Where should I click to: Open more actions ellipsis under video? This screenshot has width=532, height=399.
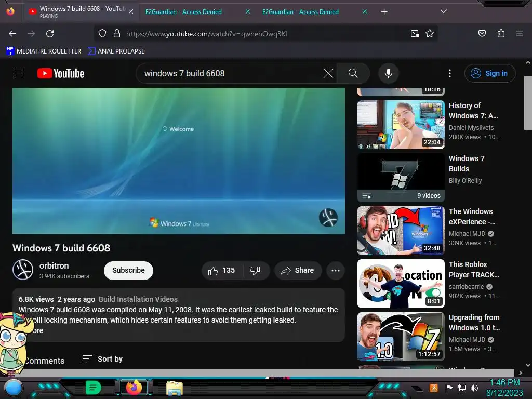tap(335, 270)
